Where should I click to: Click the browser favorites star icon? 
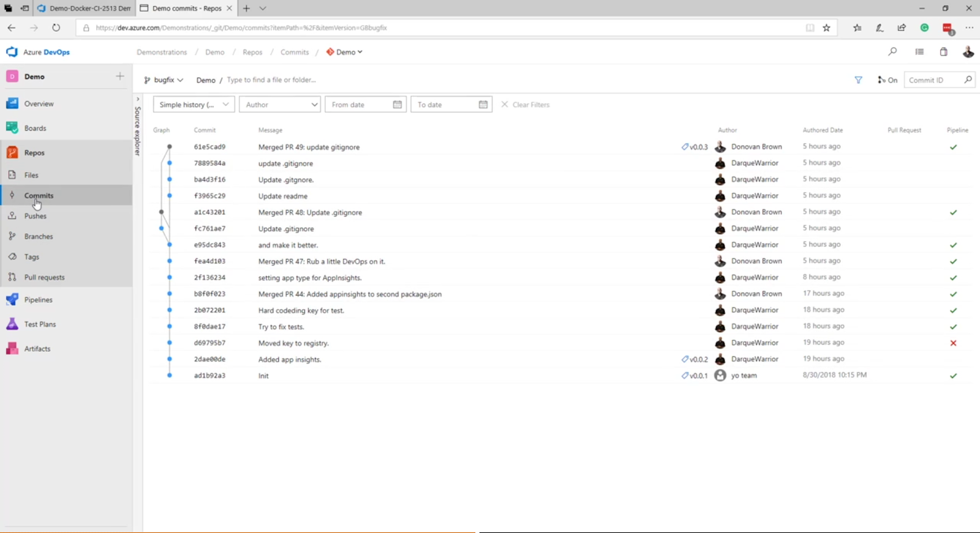[826, 28]
